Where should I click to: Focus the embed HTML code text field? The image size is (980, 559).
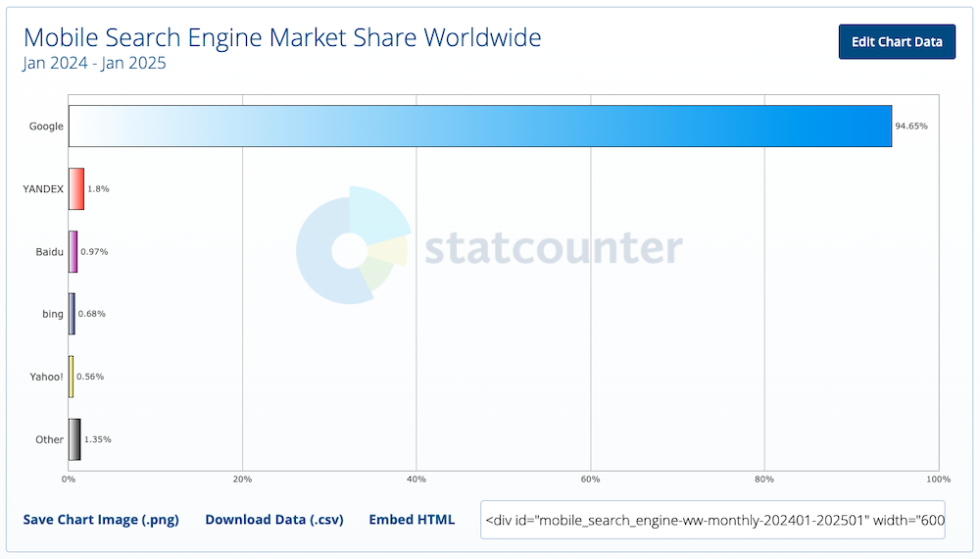tap(712, 520)
